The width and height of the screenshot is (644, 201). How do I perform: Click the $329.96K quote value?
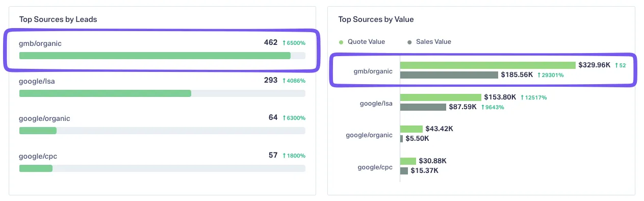594,65
